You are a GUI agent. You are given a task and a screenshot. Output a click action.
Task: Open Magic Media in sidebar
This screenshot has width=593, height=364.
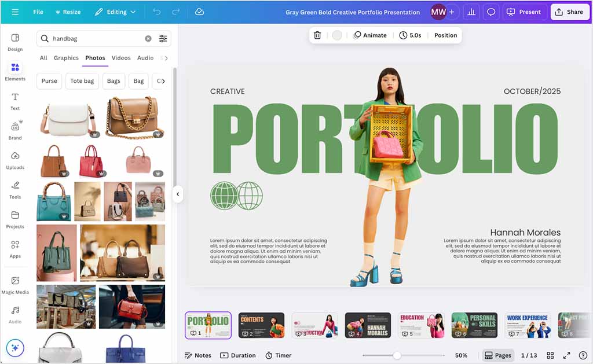15,285
